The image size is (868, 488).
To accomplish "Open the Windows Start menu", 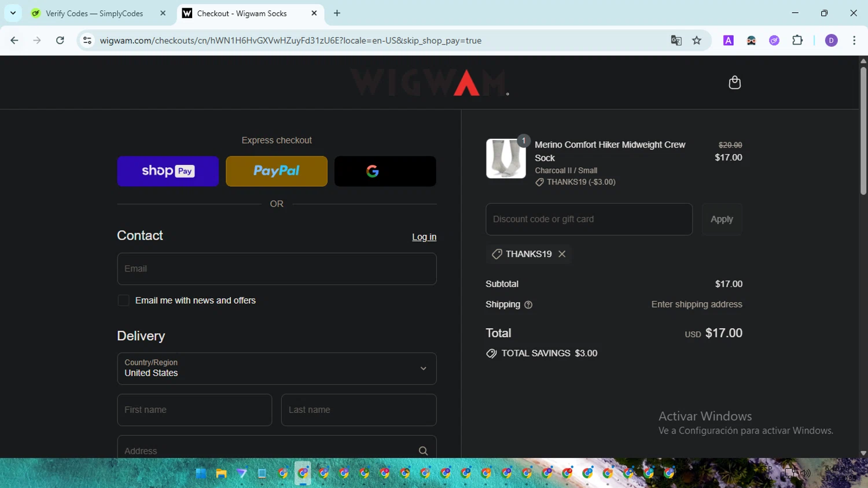I will (x=201, y=474).
